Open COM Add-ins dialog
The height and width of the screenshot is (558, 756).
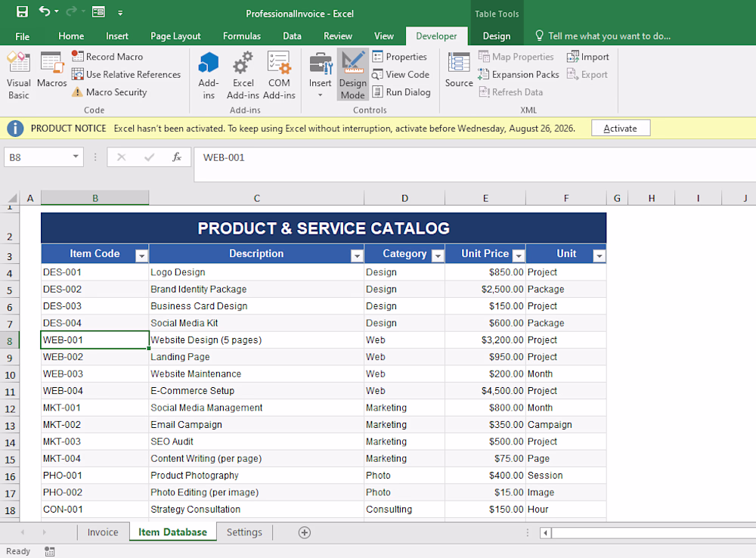tap(279, 76)
